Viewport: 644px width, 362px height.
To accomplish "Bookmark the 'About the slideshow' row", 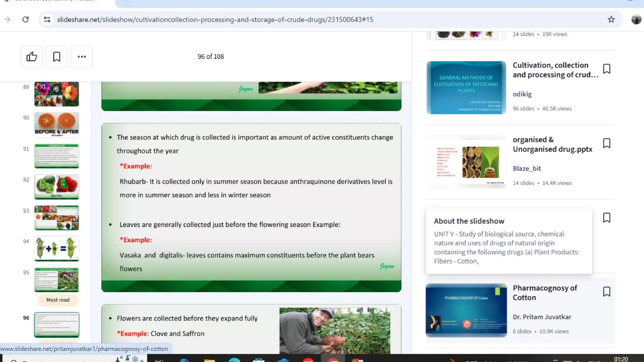I will tap(607, 218).
